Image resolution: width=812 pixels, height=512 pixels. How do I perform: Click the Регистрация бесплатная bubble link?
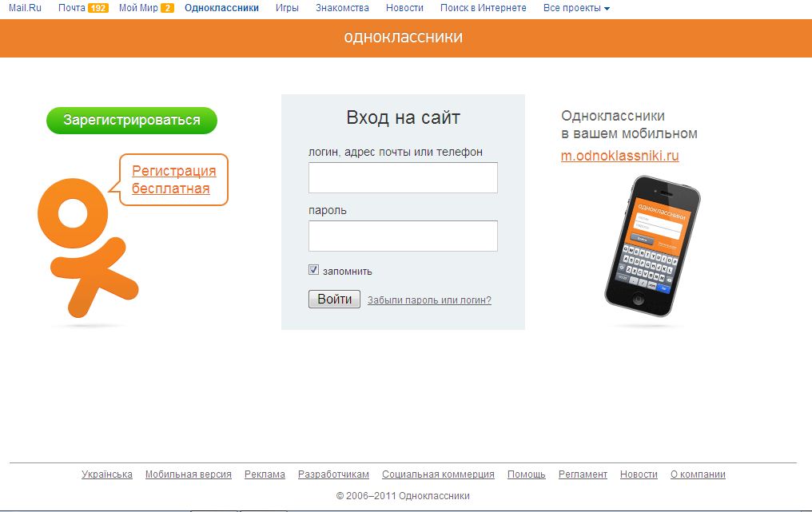pos(173,180)
